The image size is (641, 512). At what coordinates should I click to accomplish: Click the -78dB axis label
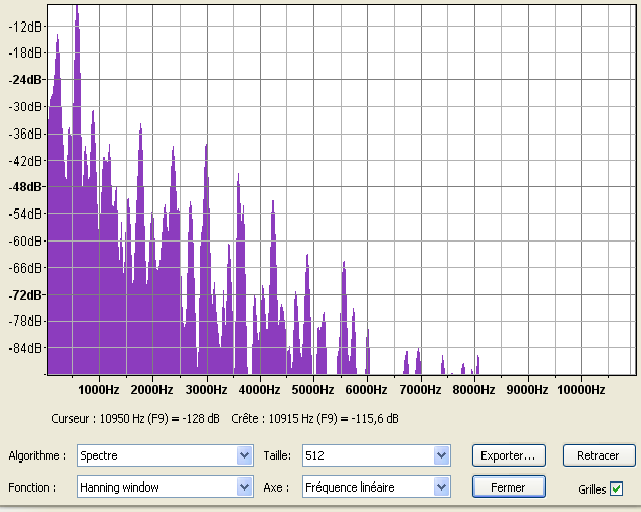coord(25,321)
